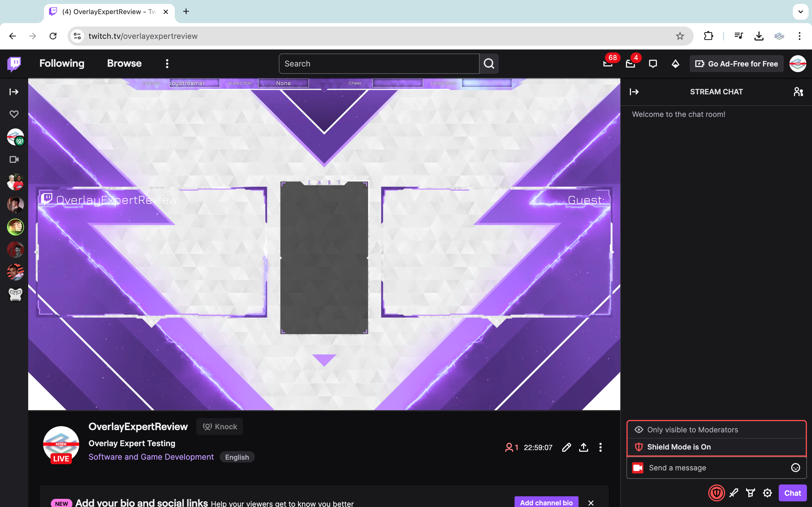Click the Twitch home logo
This screenshot has width=812, height=507.
point(14,63)
